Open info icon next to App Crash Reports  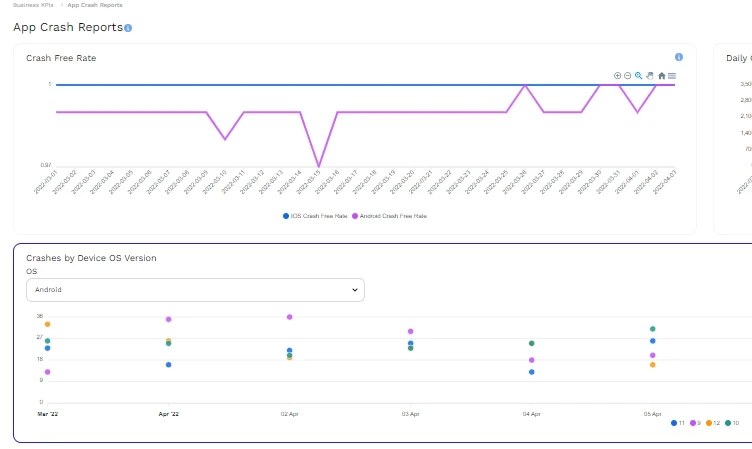tap(128, 28)
